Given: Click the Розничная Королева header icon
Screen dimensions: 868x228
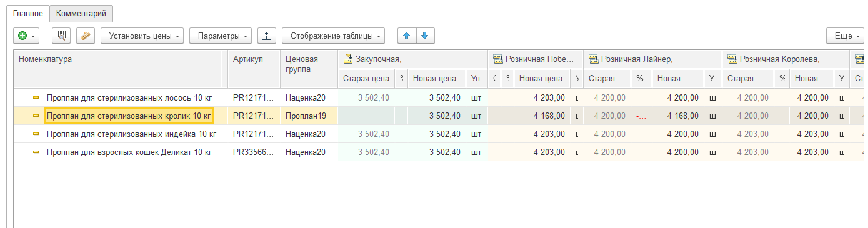Looking at the screenshot, I should [732, 59].
